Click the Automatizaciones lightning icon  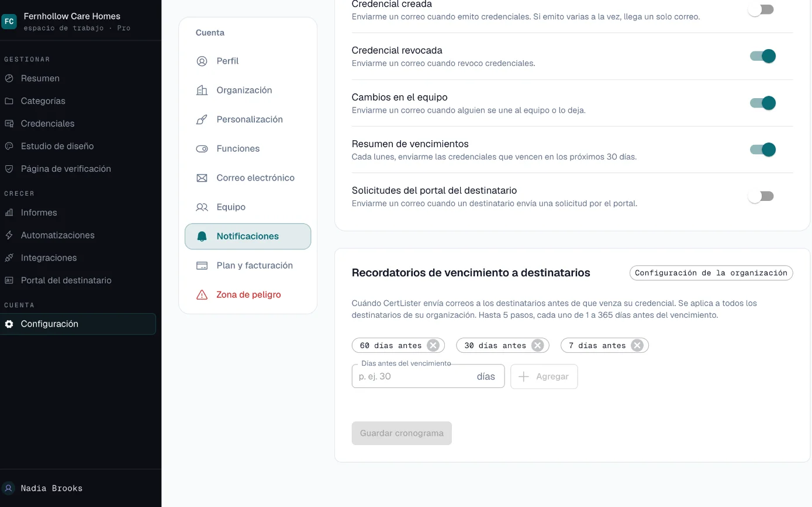click(x=9, y=235)
